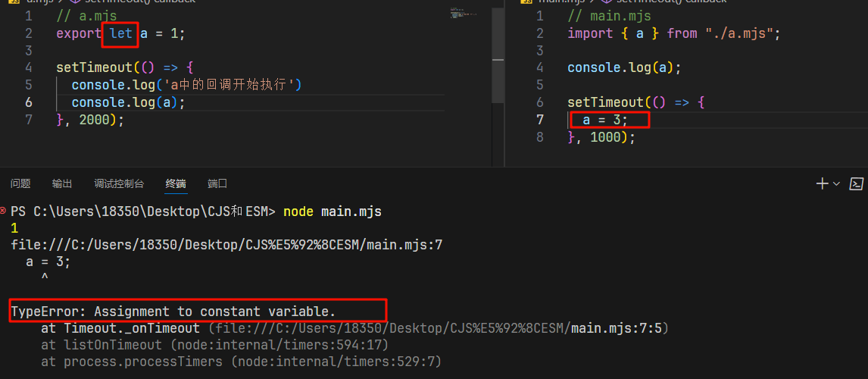
Task: Click line number 5 in main.mjs gutter
Action: [540, 85]
